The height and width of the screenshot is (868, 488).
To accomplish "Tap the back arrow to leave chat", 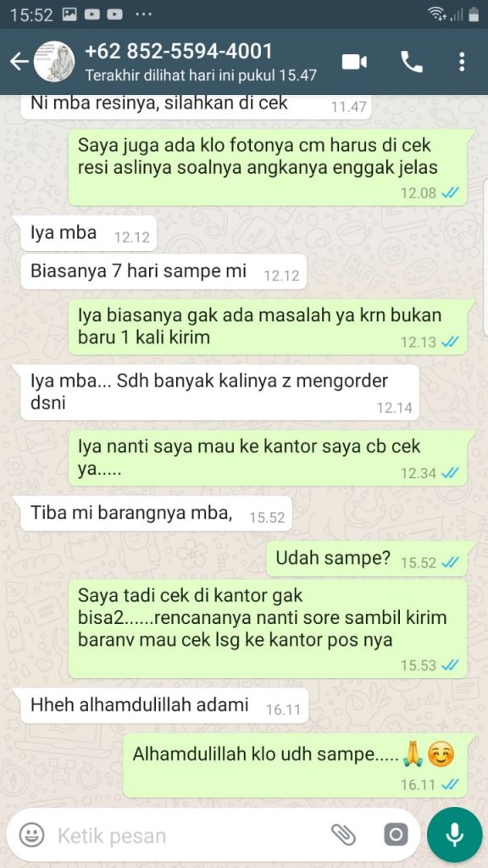I will [x=19, y=62].
